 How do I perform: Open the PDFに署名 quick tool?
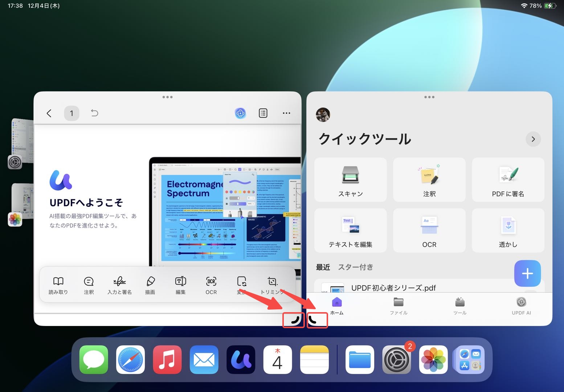coord(508,180)
